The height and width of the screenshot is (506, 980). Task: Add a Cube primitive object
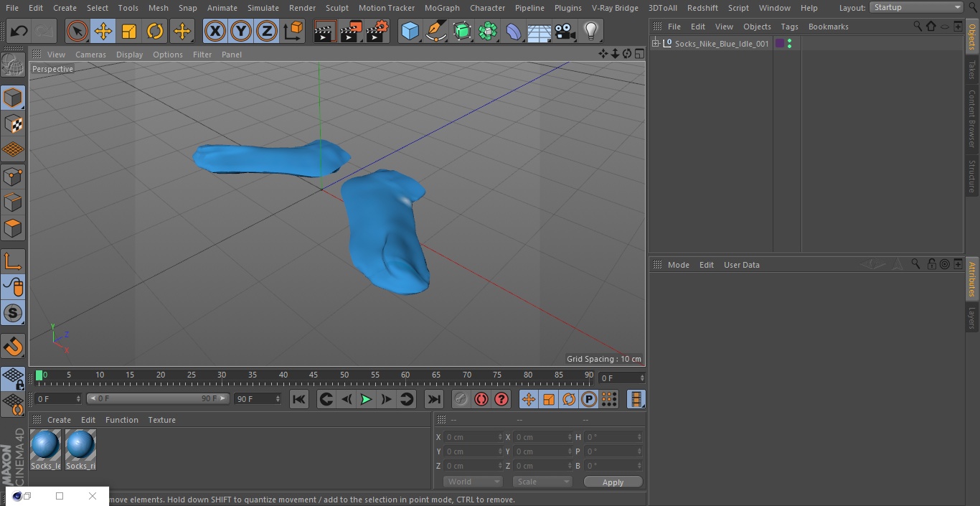pyautogui.click(x=410, y=31)
